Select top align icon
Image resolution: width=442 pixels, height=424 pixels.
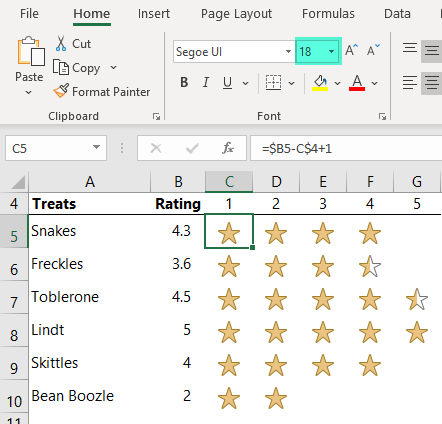click(410, 48)
